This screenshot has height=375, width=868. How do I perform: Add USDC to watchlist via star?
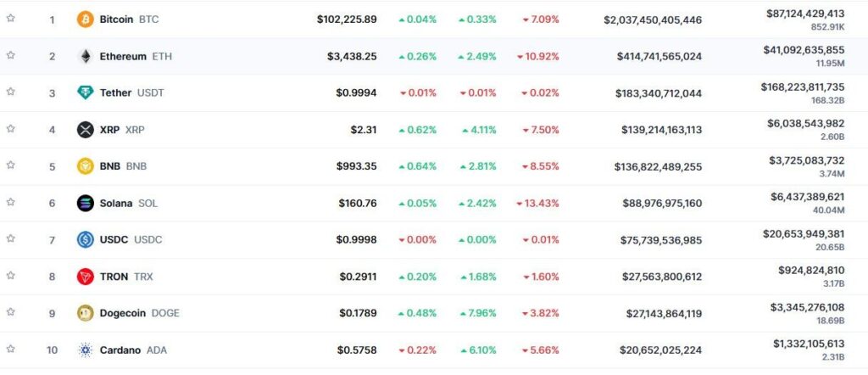11,238
